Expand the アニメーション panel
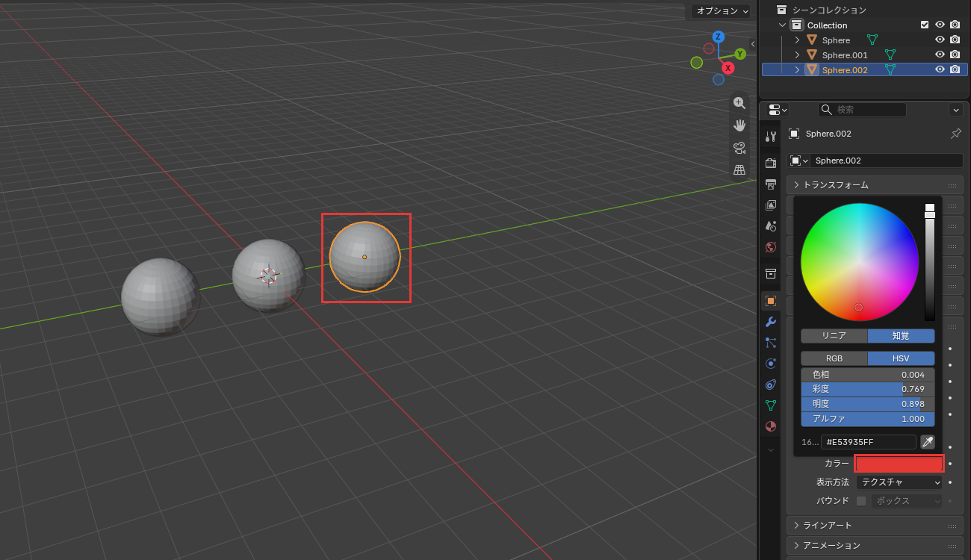 pyautogui.click(x=875, y=545)
